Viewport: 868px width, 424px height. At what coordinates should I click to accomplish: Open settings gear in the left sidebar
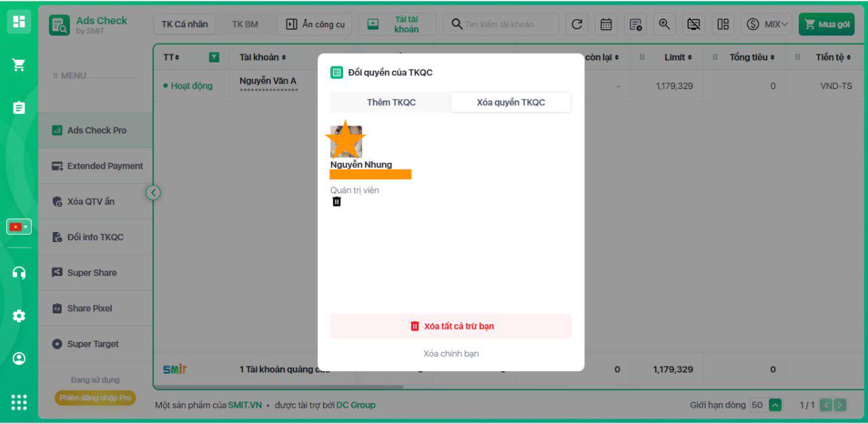[x=19, y=316]
